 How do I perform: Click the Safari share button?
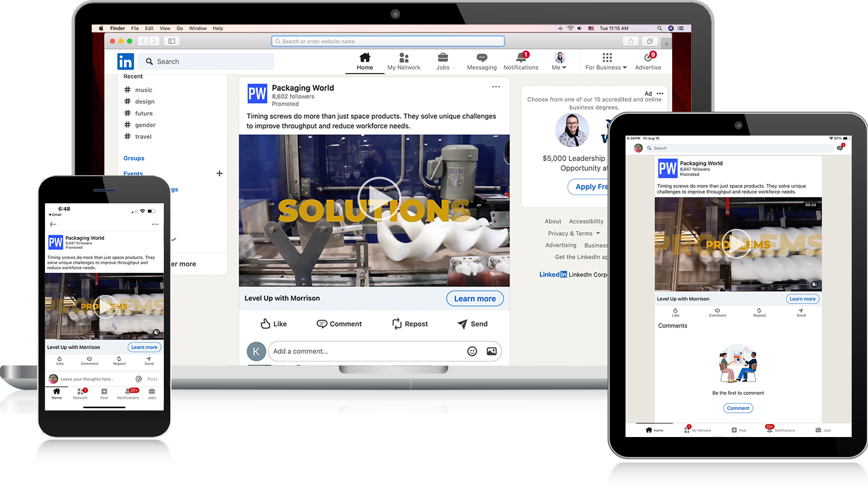[630, 41]
